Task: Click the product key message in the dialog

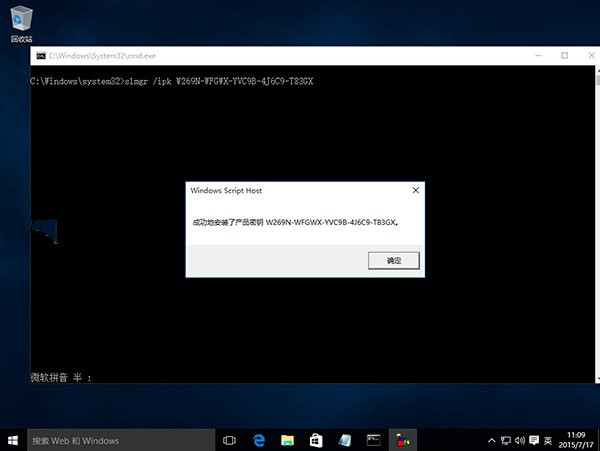Action: [x=296, y=222]
